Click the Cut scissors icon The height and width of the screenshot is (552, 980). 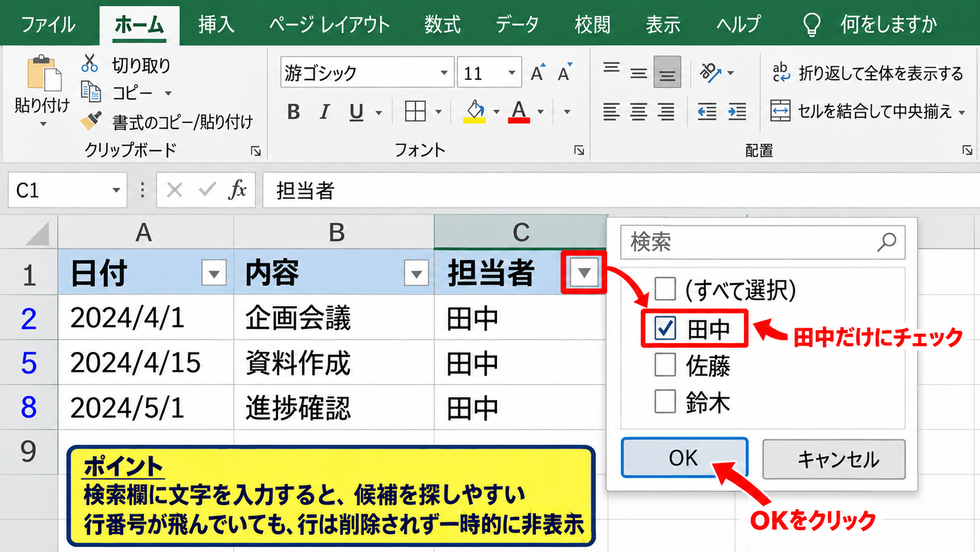pos(90,63)
